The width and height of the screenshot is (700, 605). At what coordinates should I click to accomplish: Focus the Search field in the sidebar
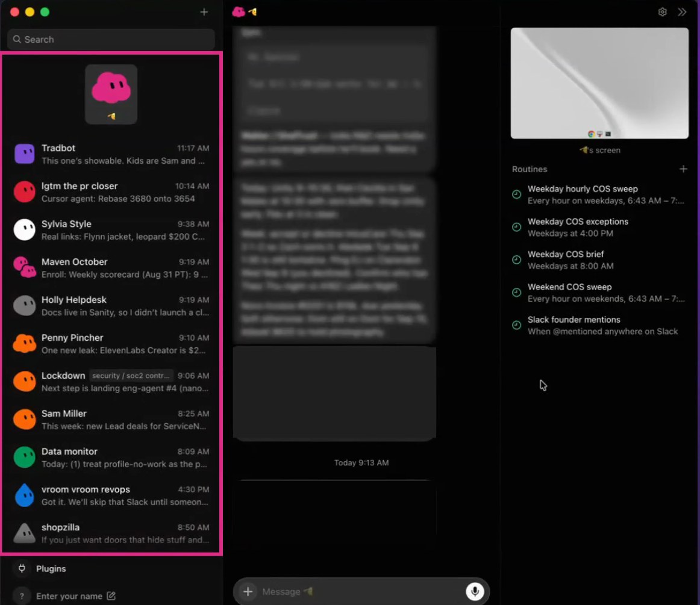coord(111,39)
